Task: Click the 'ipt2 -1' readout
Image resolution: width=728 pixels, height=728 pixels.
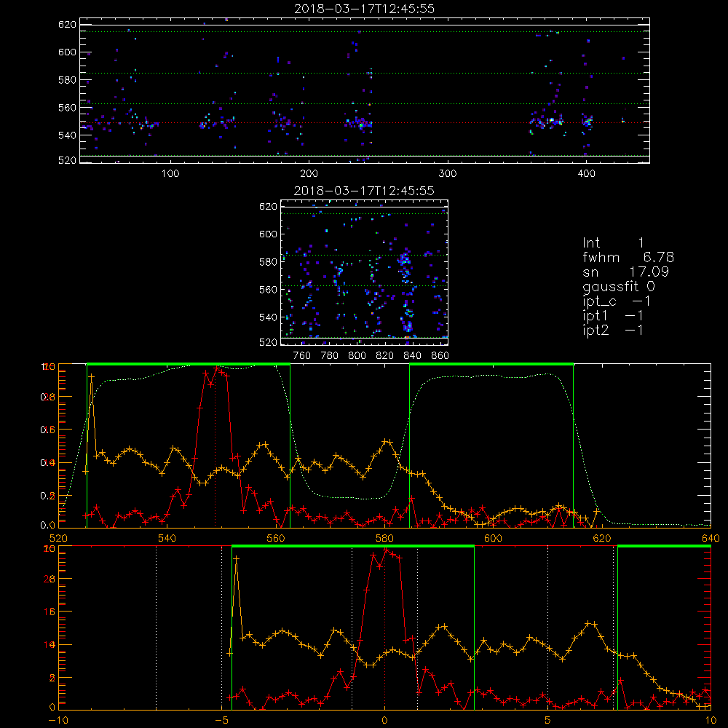Action: pyautogui.click(x=612, y=330)
